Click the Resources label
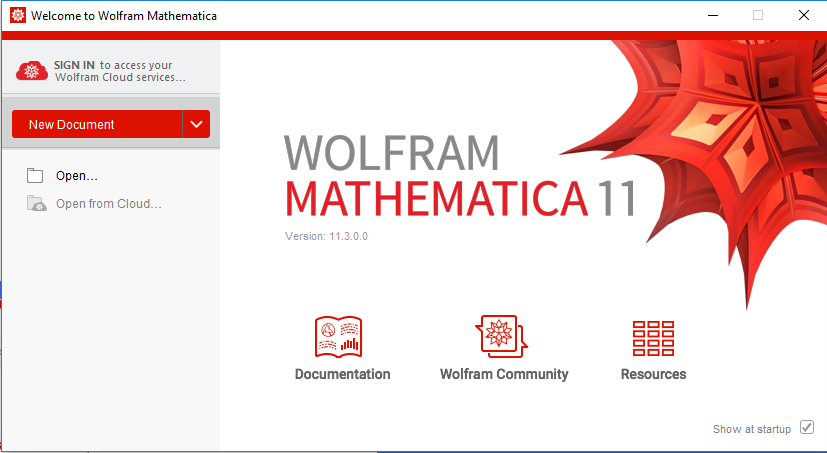Image resolution: width=827 pixels, height=453 pixels. pyautogui.click(x=653, y=374)
